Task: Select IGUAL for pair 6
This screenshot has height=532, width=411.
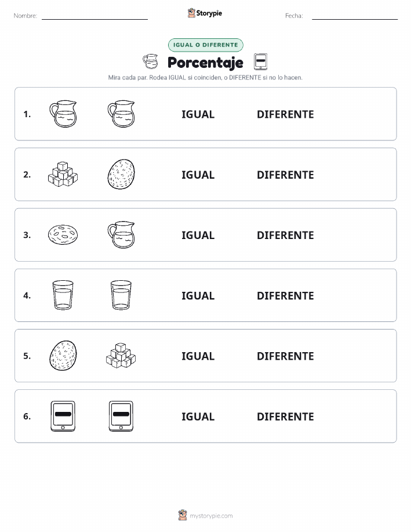Action: click(x=198, y=417)
